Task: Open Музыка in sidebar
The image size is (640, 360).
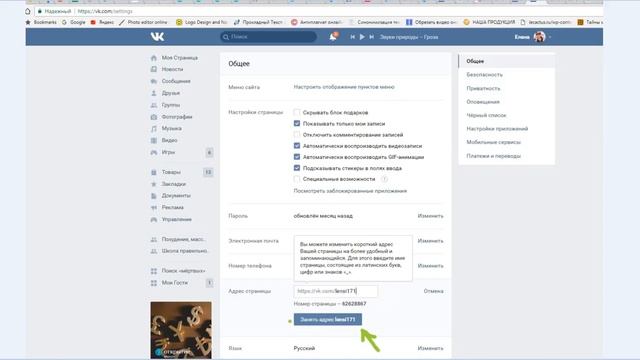Action: coord(171,128)
